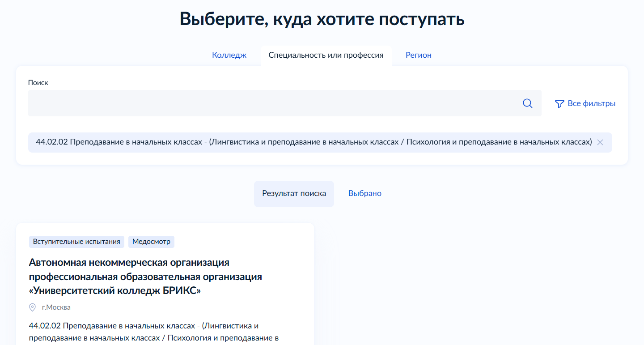
Task: Click the 44.02.02 description in college card
Action: click(154, 332)
